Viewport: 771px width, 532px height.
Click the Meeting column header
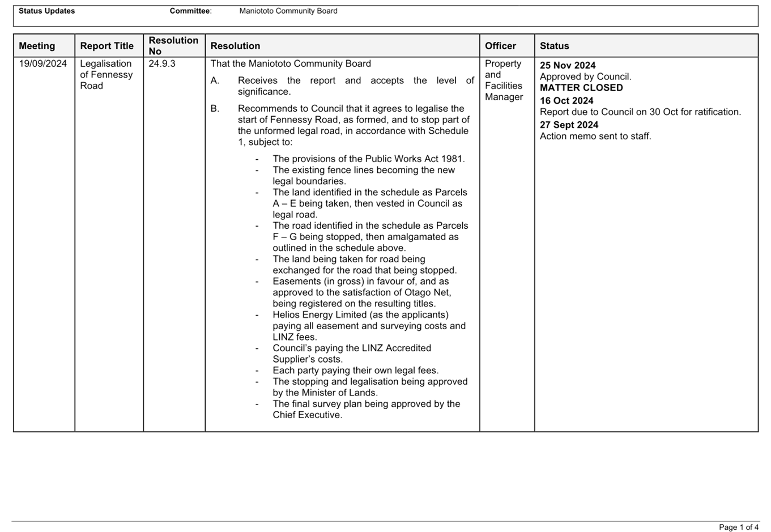(x=37, y=46)
